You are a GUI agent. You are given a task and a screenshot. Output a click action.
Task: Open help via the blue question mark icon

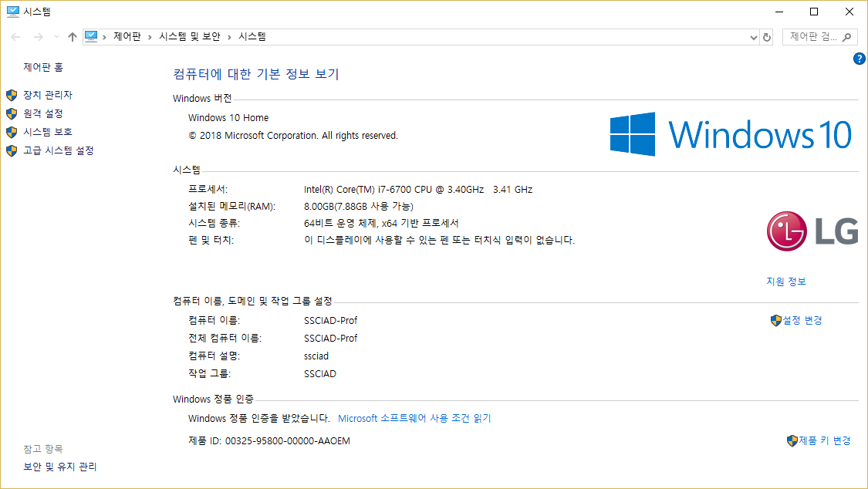click(x=860, y=59)
